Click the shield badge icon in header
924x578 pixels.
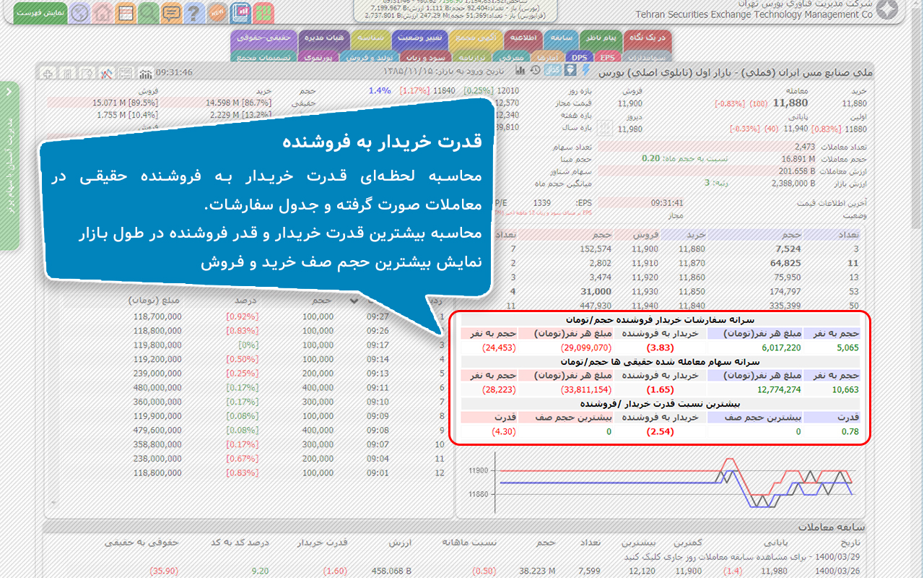570,70
